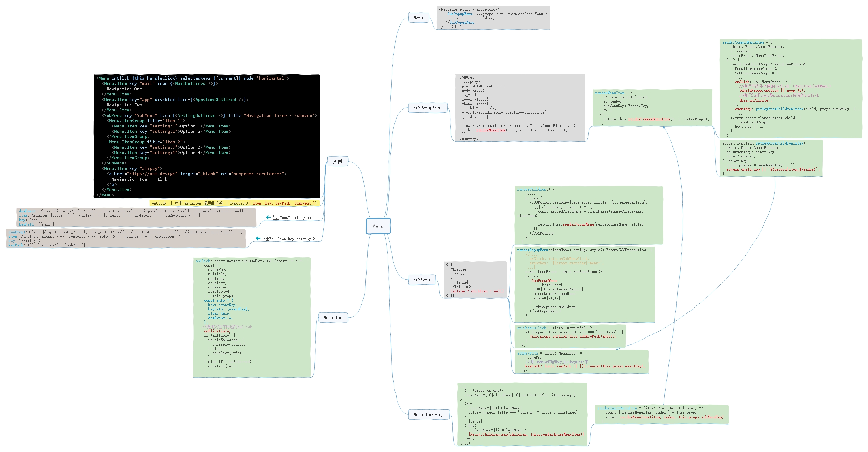
Task: Select the top Menu branch node
Action: point(418,18)
